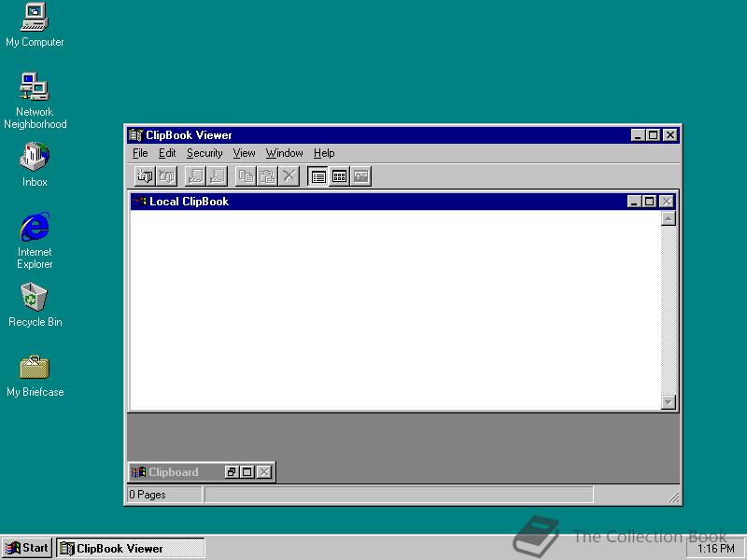Screen dimensions: 747x560
Task: Open Network Neighborhood
Action: coord(35,90)
